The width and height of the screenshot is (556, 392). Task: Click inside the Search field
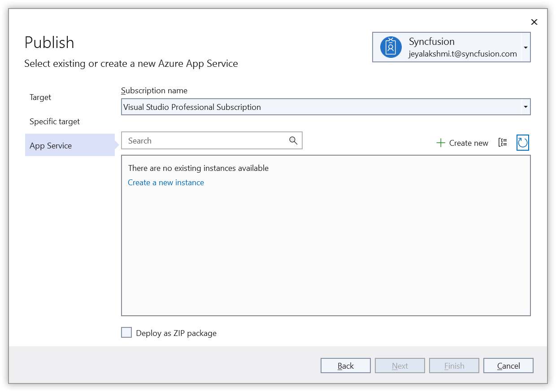(202, 140)
